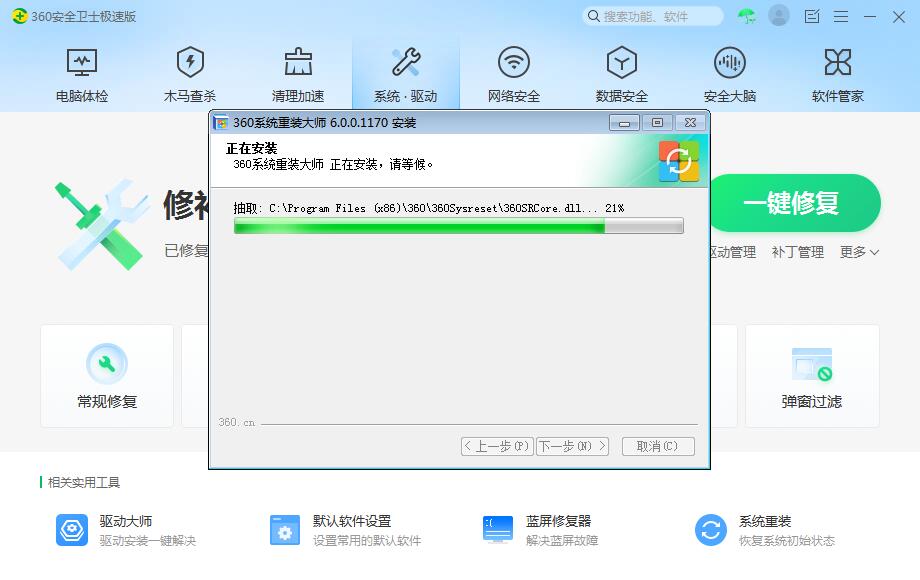Open the 网络安全 wifi icon

click(x=514, y=62)
